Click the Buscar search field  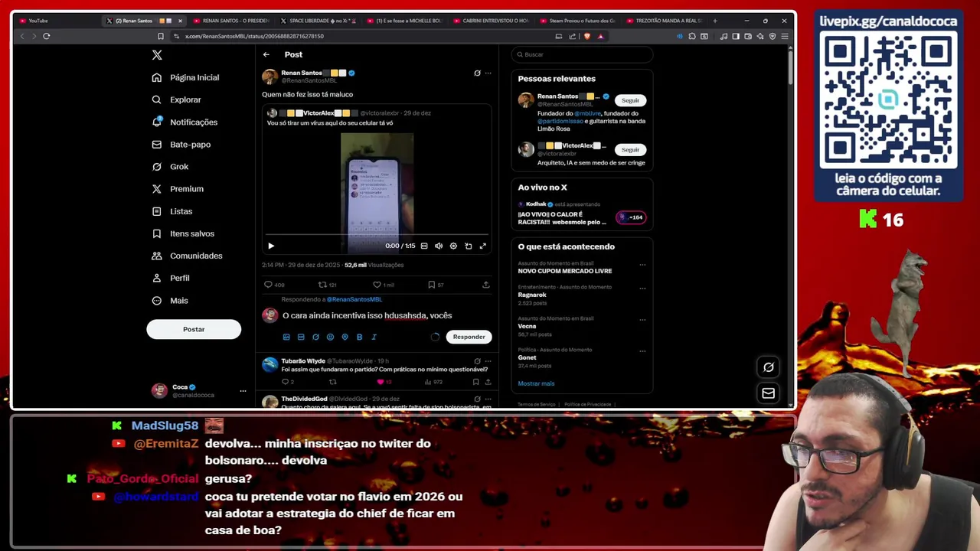(582, 54)
